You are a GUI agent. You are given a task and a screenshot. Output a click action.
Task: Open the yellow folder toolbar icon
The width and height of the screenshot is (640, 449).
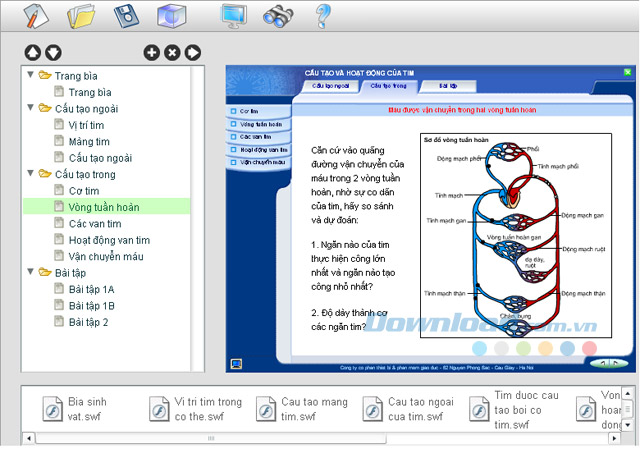point(81,16)
